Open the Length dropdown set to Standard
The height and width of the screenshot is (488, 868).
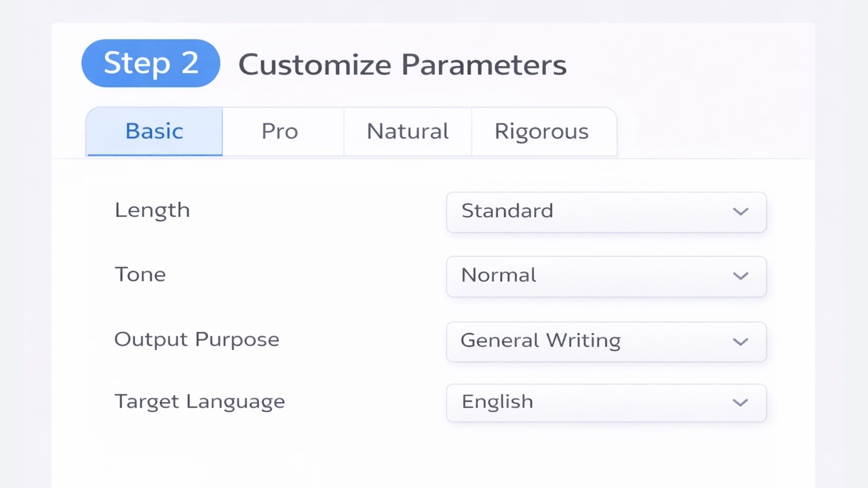(x=606, y=212)
